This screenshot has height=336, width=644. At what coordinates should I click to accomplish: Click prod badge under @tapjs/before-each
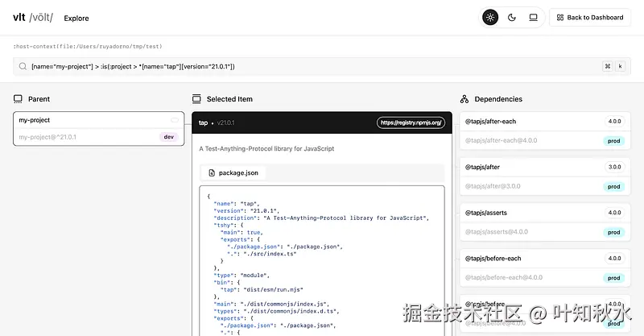(x=614, y=278)
